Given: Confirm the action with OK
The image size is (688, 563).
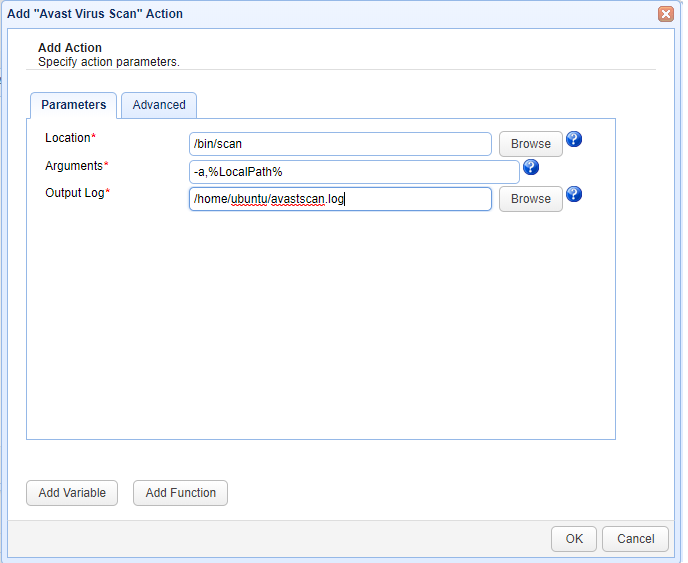Looking at the screenshot, I should coord(574,539).
